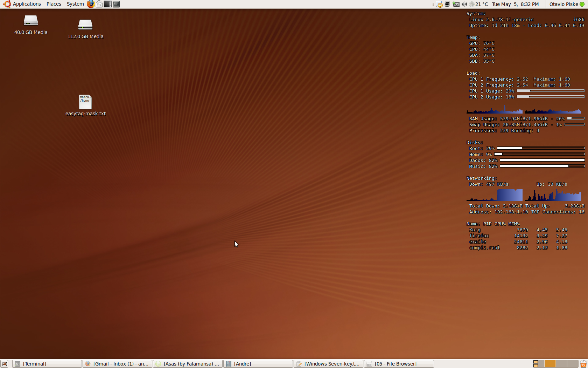Switch to the [05 - File Browser] window
The image size is (588, 368).
[x=399, y=364]
